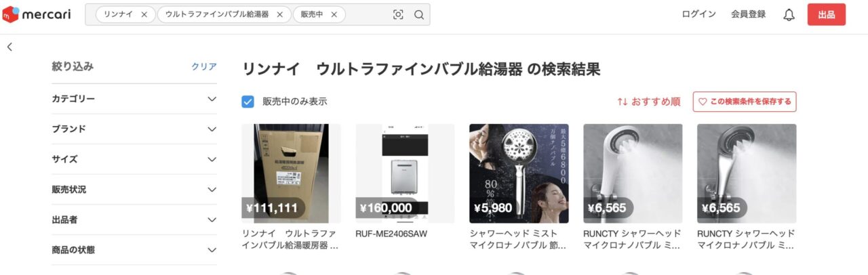Click the magnifier search icon
This screenshot has width=868, height=275.
[419, 15]
